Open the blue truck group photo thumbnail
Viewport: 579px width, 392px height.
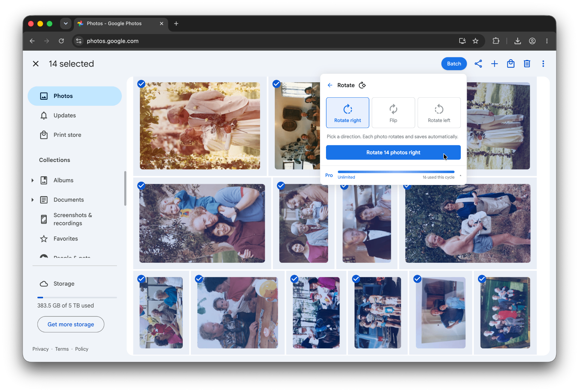click(x=378, y=313)
